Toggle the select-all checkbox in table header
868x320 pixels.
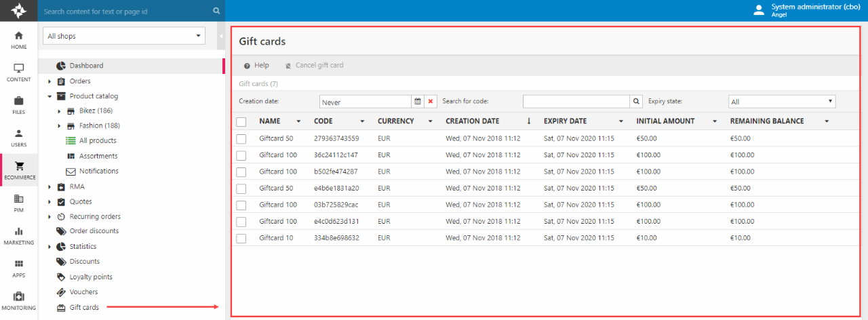point(241,122)
